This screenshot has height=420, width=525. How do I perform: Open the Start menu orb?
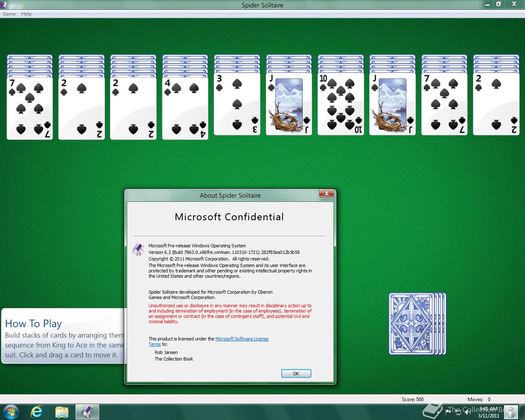pos(11,411)
